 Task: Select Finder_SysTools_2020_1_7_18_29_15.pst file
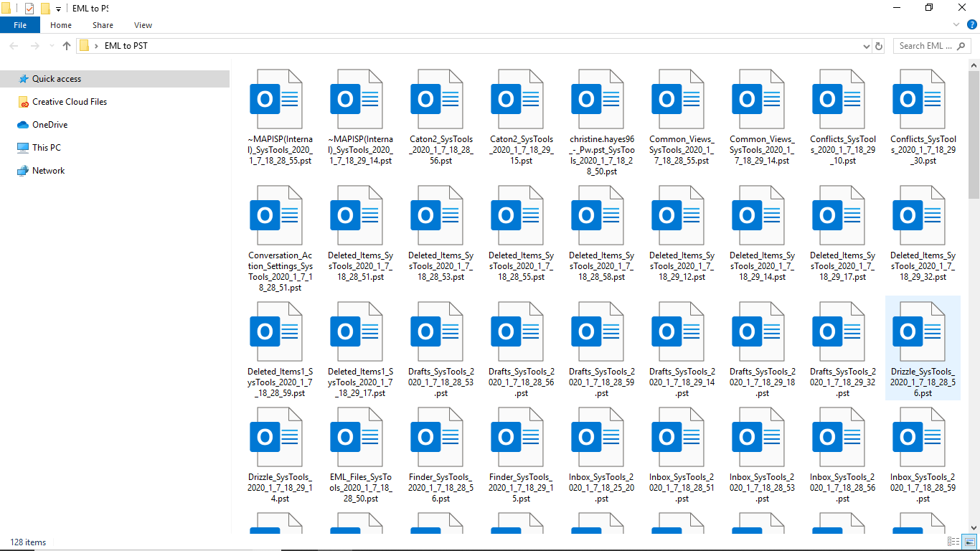520,455
